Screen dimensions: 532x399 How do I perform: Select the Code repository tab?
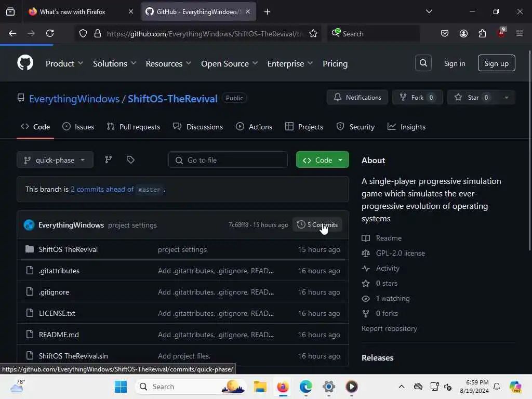tap(35, 127)
